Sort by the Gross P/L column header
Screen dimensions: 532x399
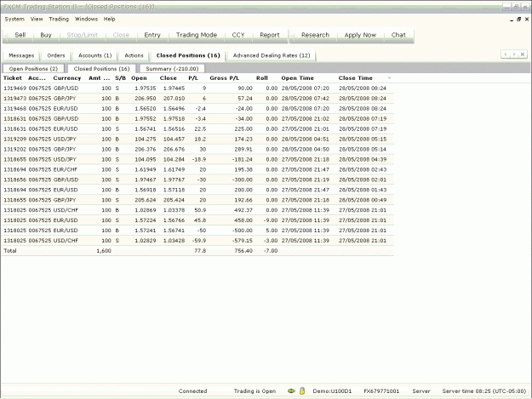pos(224,78)
